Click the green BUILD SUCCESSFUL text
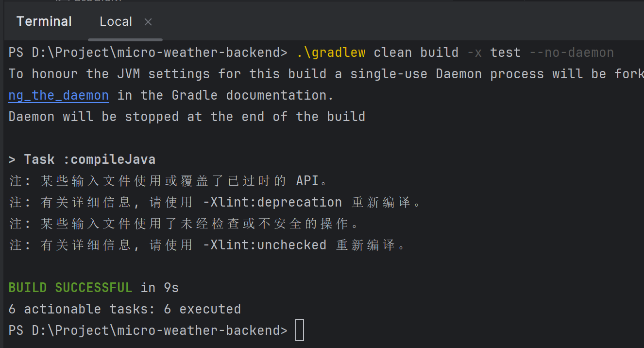Viewport: 644px width, 348px height. (x=70, y=288)
